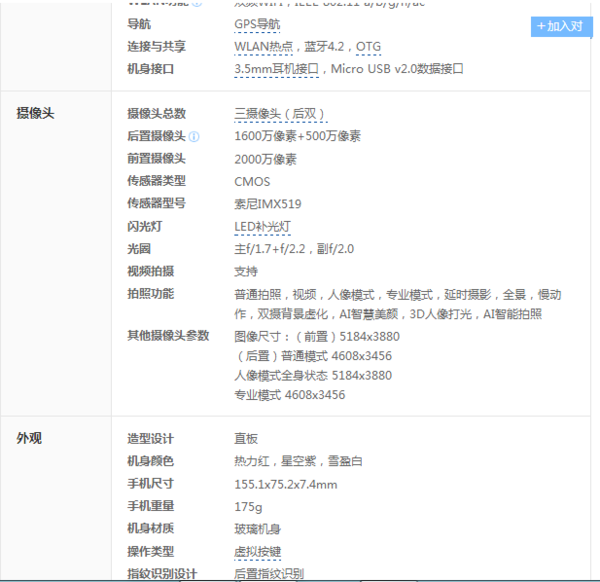This screenshot has height=582, width=600.
Task: Click the 摄像头总数 label
Action: pyautogui.click(x=157, y=114)
